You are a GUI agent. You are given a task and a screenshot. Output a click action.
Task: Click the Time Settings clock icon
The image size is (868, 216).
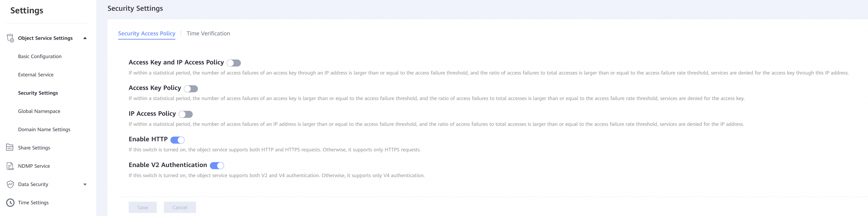point(10,203)
